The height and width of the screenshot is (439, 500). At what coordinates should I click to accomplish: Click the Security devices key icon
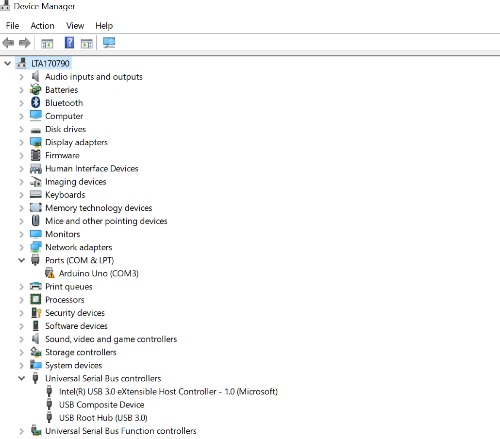pyautogui.click(x=36, y=313)
